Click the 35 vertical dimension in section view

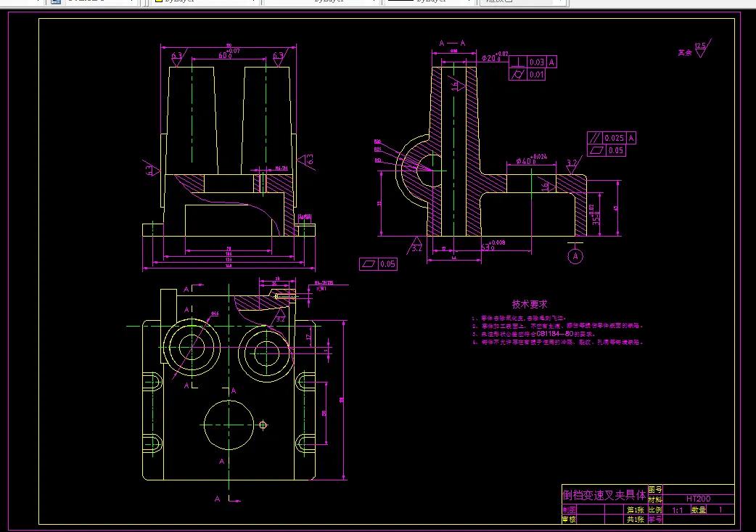pos(596,215)
